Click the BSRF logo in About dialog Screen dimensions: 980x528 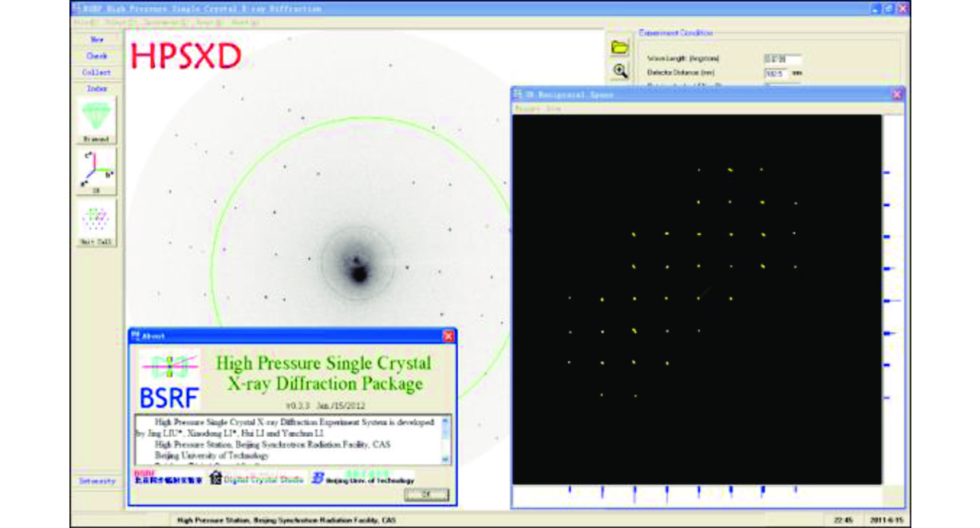[x=169, y=379]
